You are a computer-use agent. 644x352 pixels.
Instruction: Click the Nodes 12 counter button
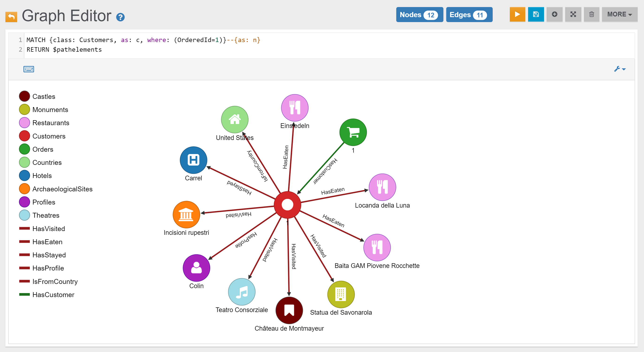coord(419,15)
